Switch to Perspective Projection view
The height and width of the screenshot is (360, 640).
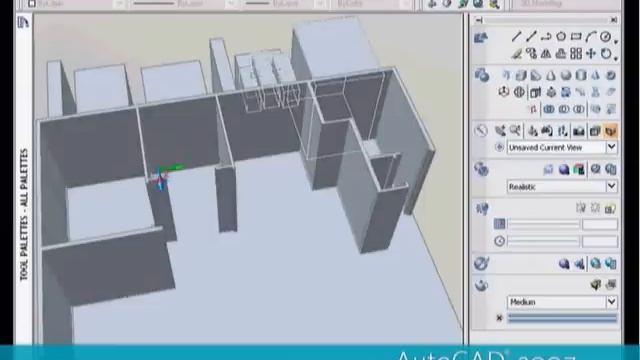coord(611,131)
